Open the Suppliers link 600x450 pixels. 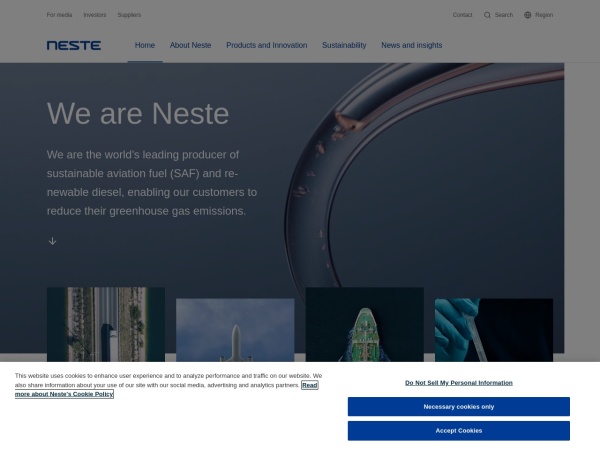tap(129, 15)
